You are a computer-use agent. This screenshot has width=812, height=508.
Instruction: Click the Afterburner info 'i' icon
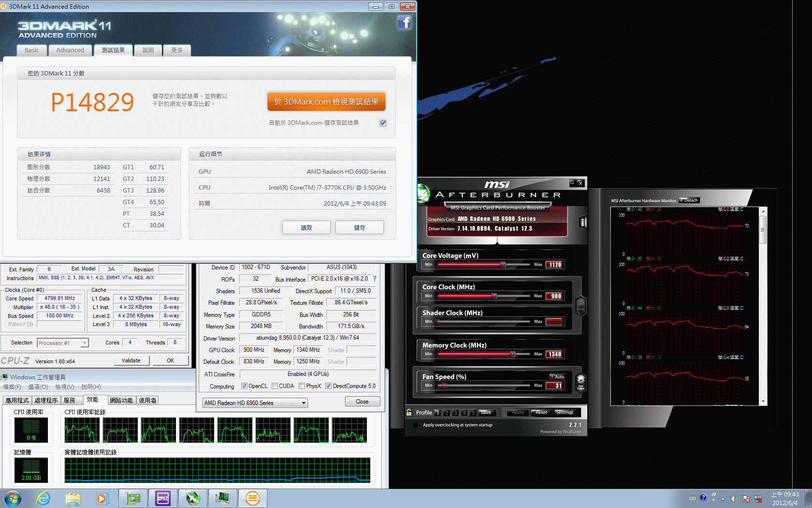coord(583,222)
